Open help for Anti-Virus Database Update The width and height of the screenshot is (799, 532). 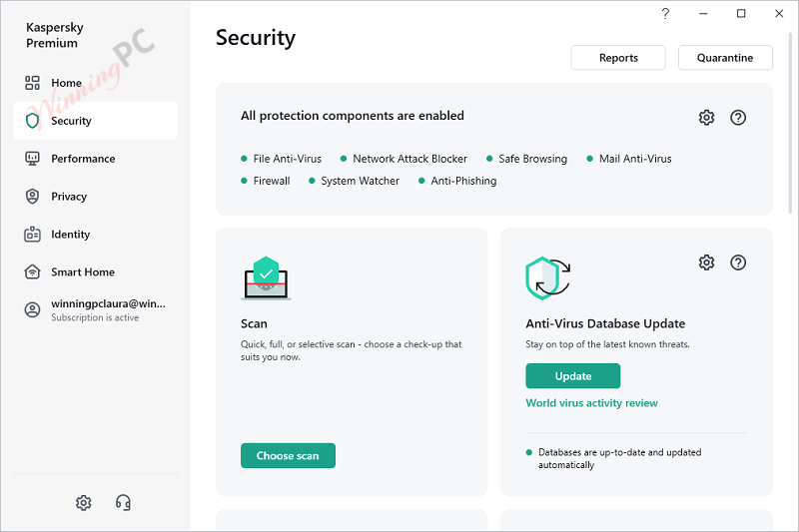point(738,263)
